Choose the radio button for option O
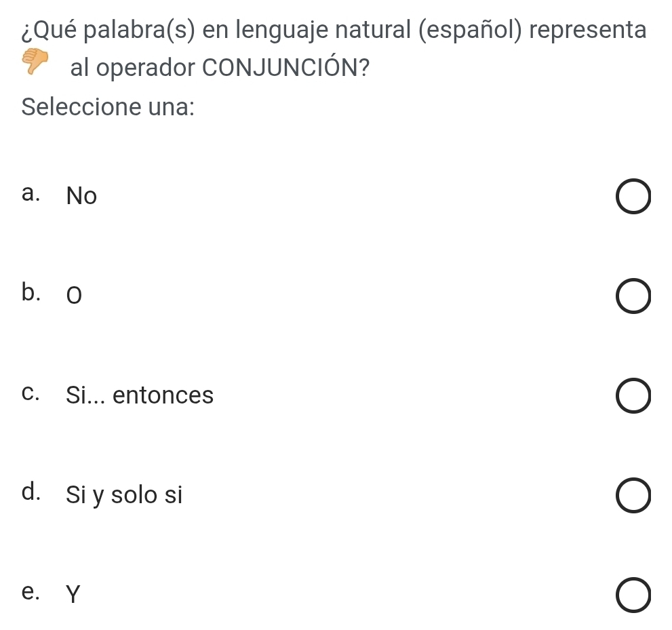 coord(634,297)
